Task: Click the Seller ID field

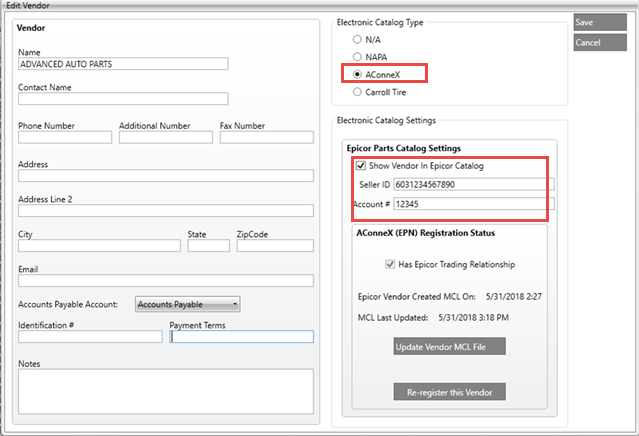Action: (x=474, y=185)
